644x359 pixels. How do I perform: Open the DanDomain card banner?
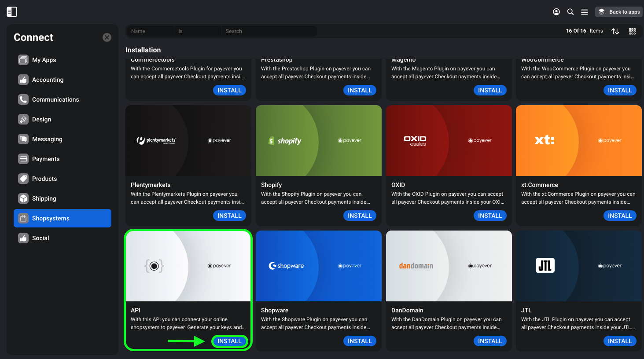pyautogui.click(x=449, y=266)
